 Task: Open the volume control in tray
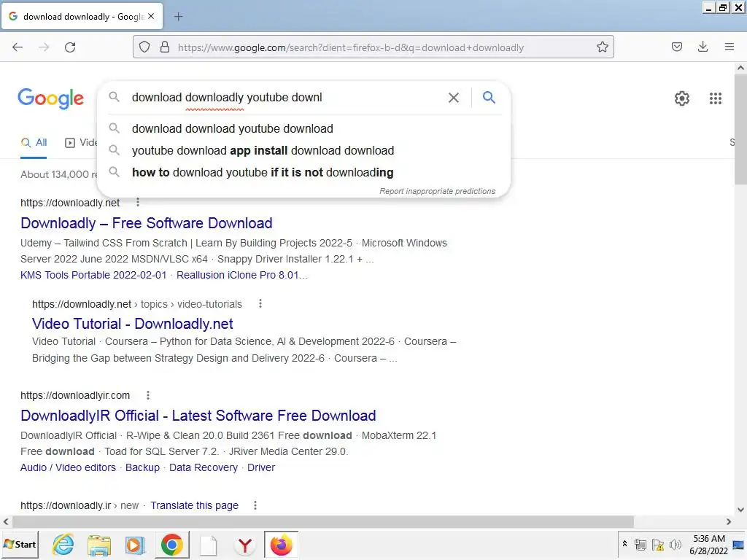(x=675, y=544)
